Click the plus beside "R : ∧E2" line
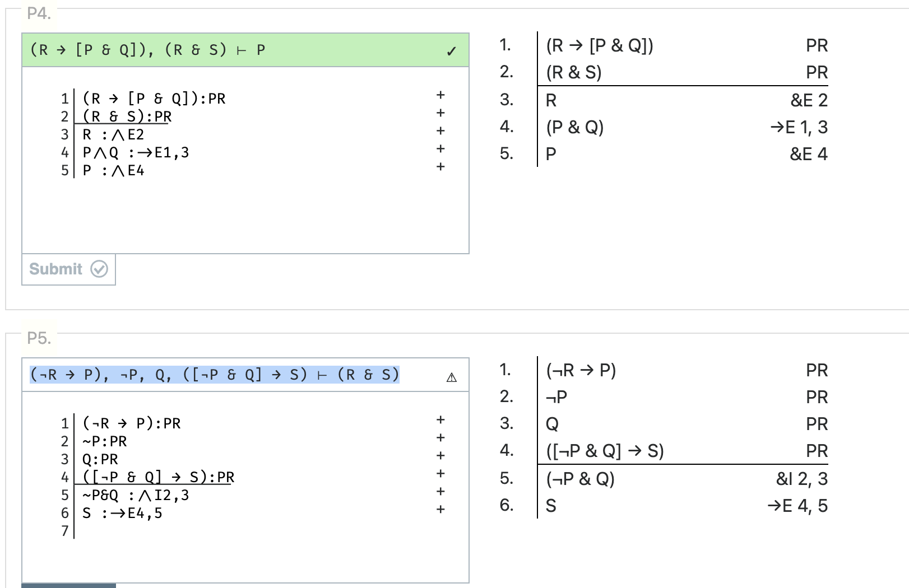 coord(440,131)
